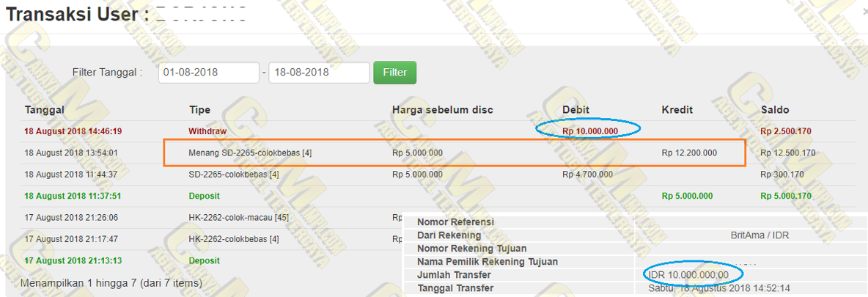Viewport: 868px width, 297px height.
Task: Click the Harga sebelum disc column header
Action: [x=442, y=110]
